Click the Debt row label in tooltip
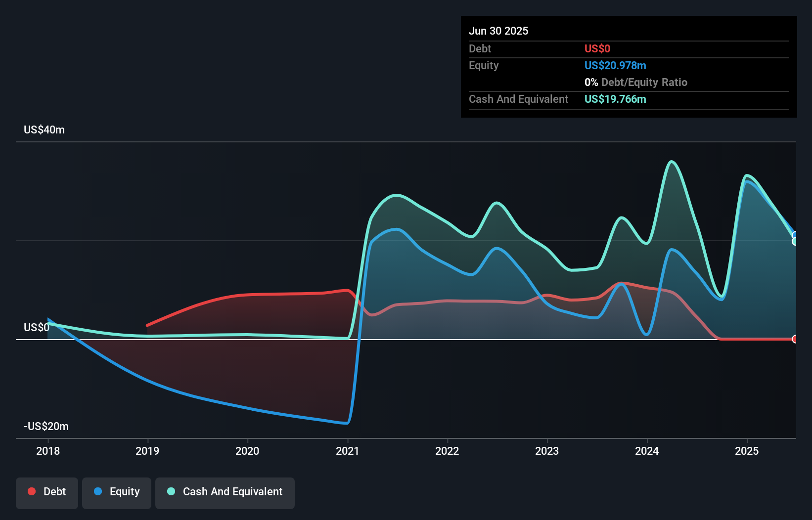This screenshot has height=520, width=812. (480, 48)
